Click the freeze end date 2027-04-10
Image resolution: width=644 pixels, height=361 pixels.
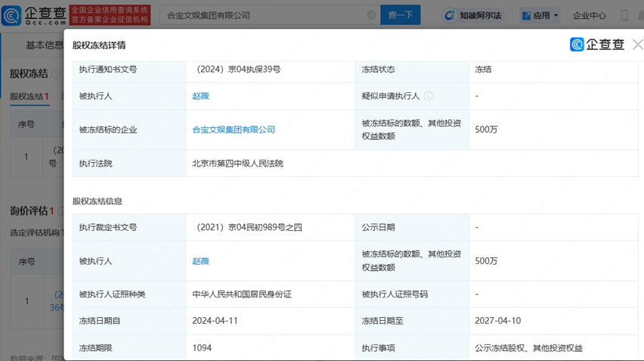498,321
